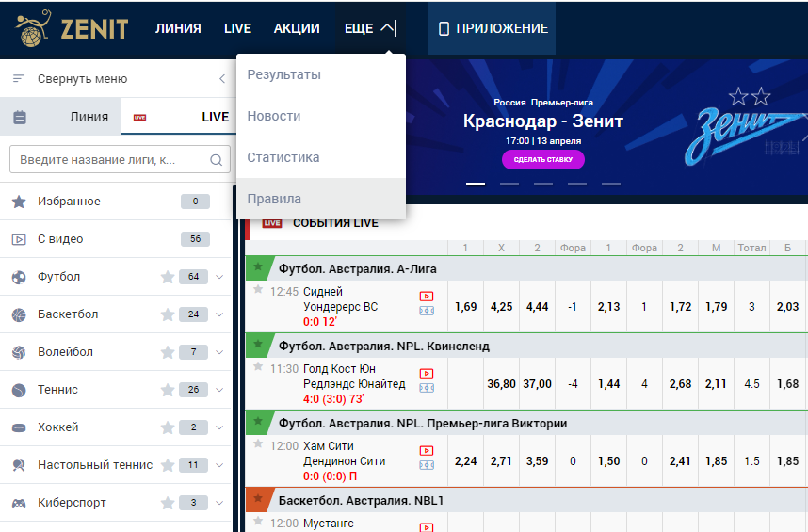Screen dimensions: 808x532
Task: Select Статистика from the dropdown
Action: click(321, 157)
